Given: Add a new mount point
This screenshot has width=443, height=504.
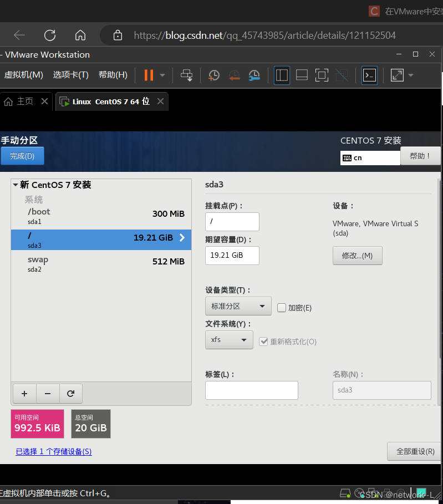Looking at the screenshot, I should click(x=24, y=394).
